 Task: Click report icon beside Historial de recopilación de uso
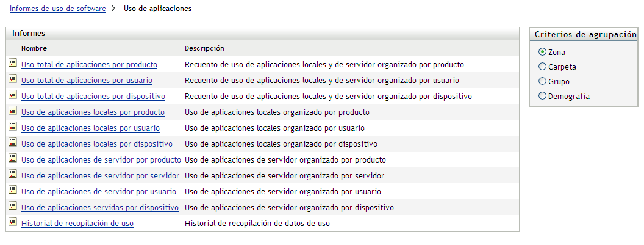pyautogui.click(x=12, y=222)
